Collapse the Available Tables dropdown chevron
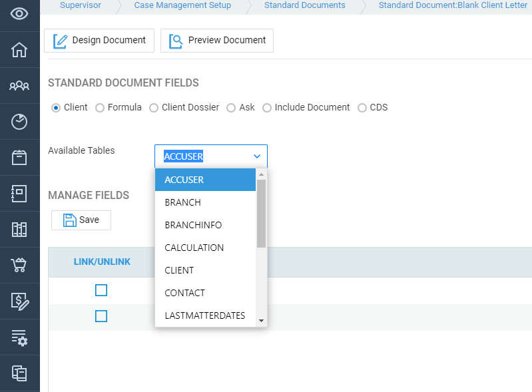Screen dimensions: 532x392 pyautogui.click(x=257, y=156)
